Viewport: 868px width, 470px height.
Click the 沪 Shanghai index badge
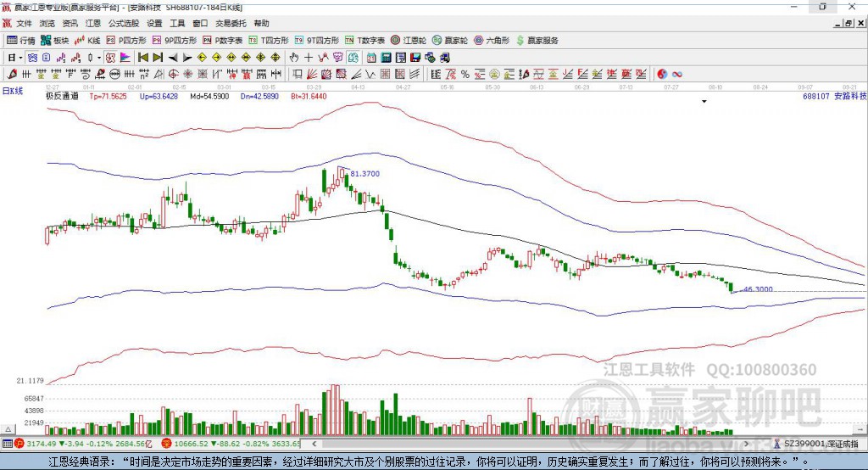[x=19, y=444]
